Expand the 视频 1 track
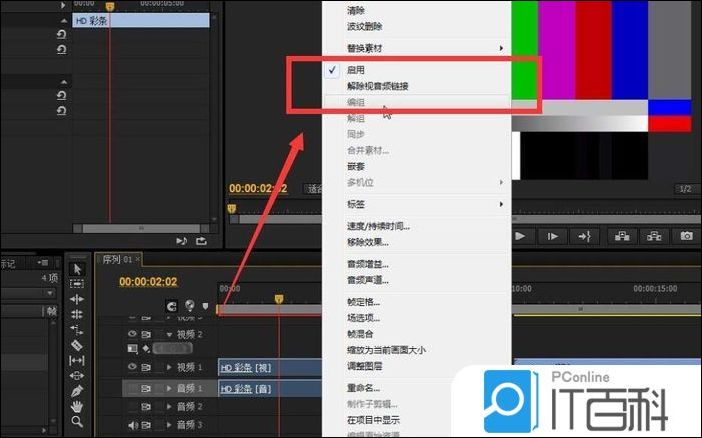The width and height of the screenshot is (702, 438). tap(169, 367)
